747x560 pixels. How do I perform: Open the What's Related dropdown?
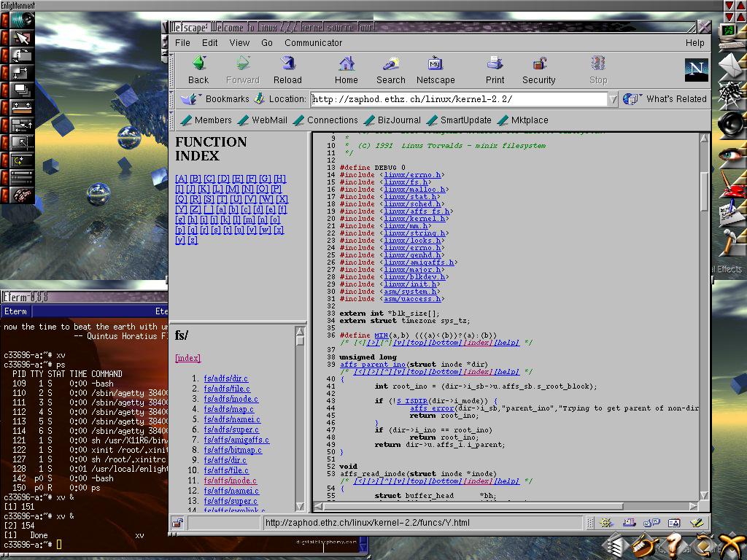pos(665,98)
